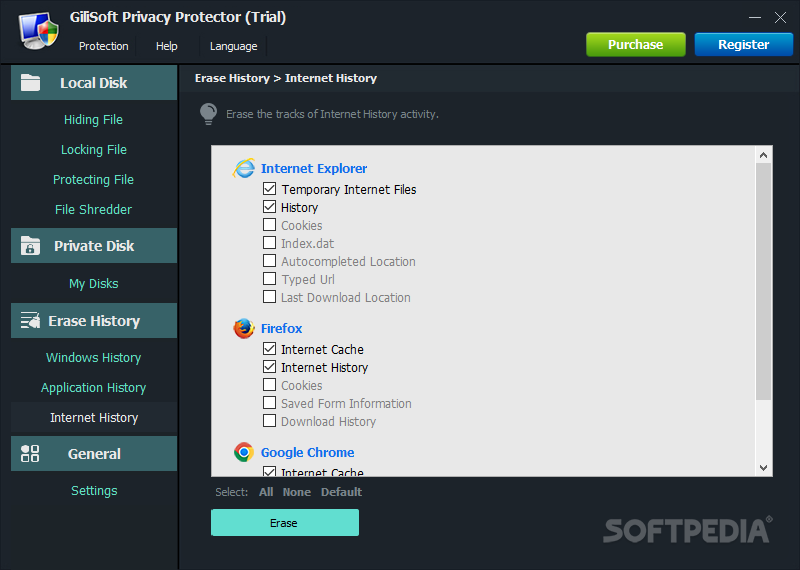Check Last Download Location option
Viewport: 800px width, 570px height.
pyautogui.click(x=269, y=296)
